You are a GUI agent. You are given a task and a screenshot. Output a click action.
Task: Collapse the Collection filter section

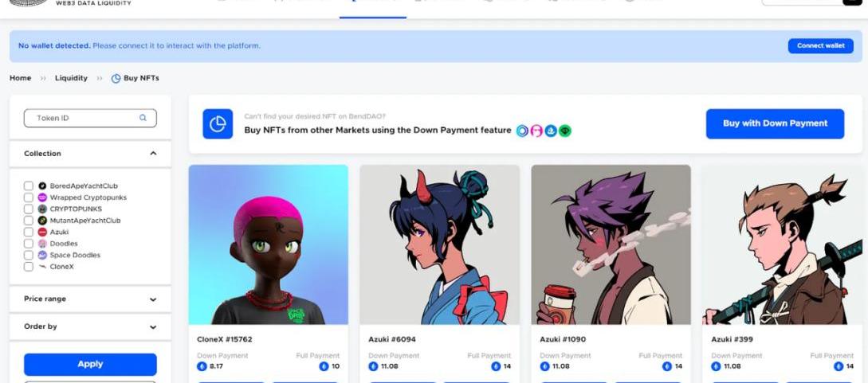click(153, 154)
